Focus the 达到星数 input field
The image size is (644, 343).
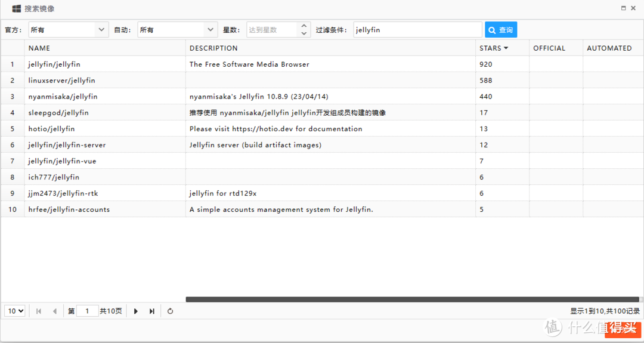point(271,30)
